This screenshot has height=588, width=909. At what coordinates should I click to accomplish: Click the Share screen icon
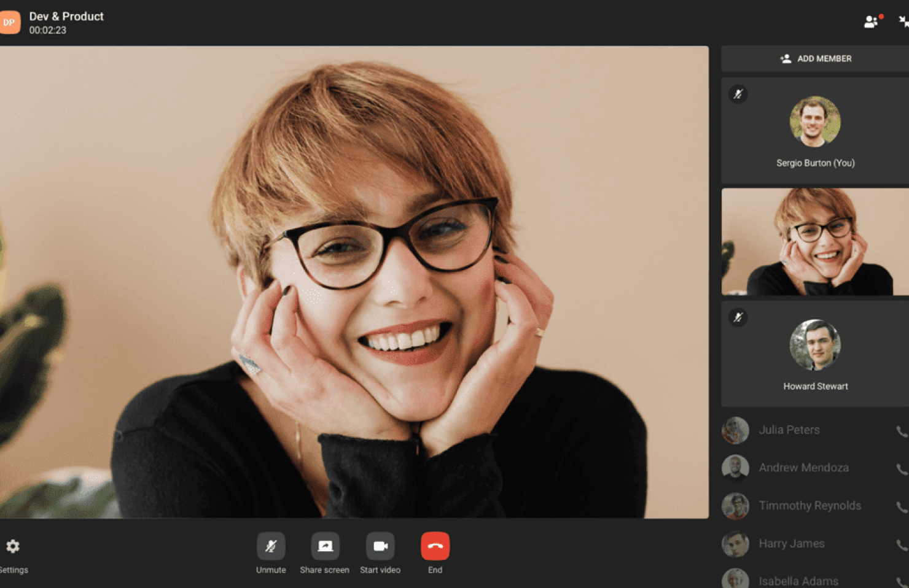pyautogui.click(x=324, y=546)
